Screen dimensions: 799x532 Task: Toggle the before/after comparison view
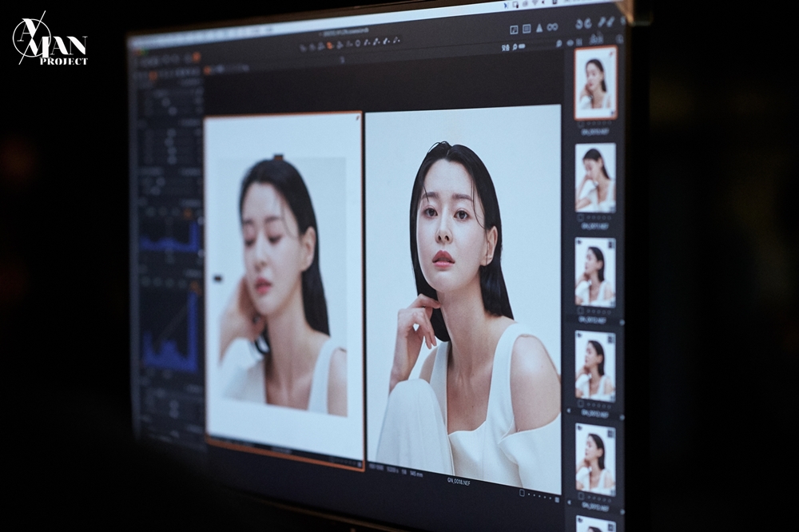[x=514, y=28]
